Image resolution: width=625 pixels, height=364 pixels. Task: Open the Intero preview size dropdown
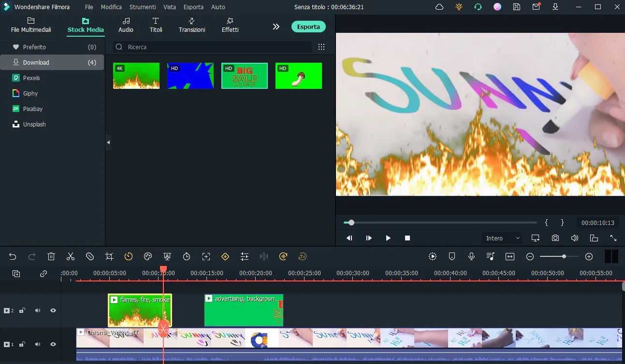pos(502,238)
